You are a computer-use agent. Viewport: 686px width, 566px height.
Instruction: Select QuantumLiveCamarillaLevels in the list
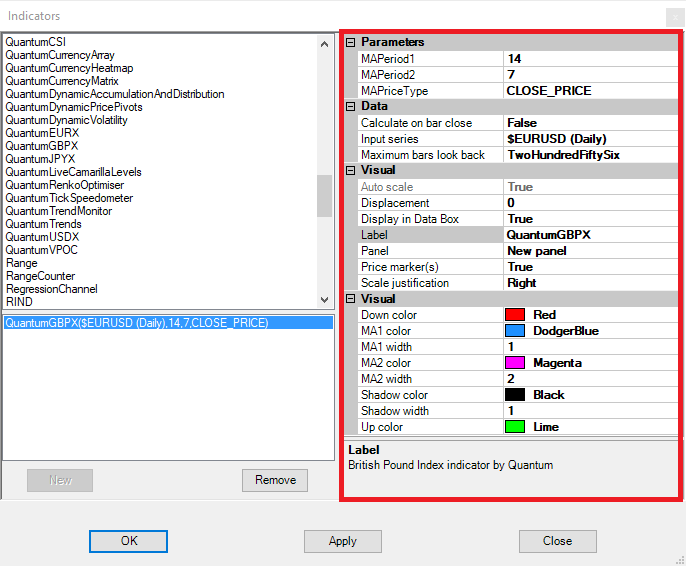pos(74,172)
